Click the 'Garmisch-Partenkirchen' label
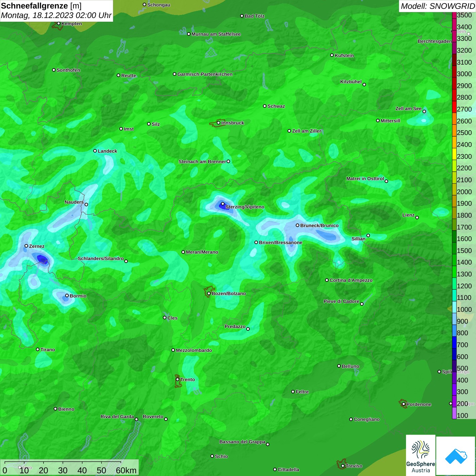Image resolution: width=476 pixels, height=476 pixels. [x=205, y=74]
